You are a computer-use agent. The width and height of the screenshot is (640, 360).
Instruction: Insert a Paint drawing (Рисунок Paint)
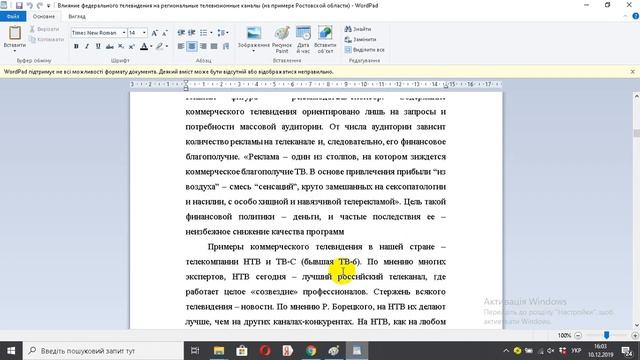(x=282, y=40)
